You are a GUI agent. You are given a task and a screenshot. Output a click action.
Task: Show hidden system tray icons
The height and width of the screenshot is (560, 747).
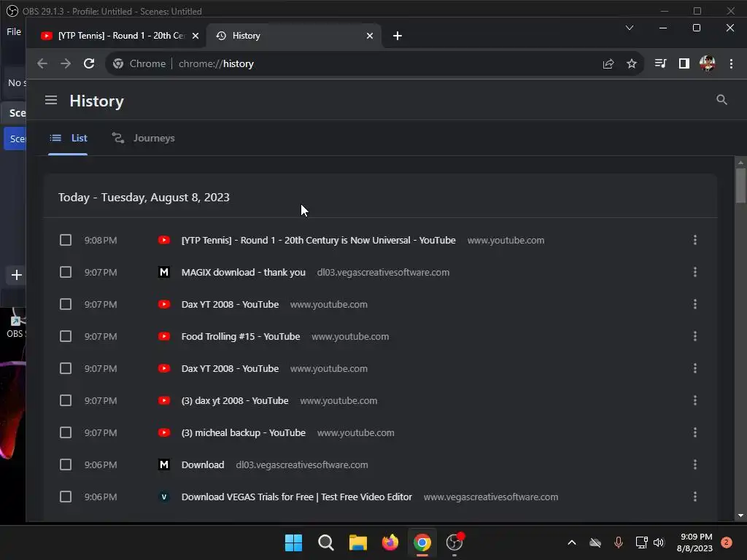coord(572,542)
